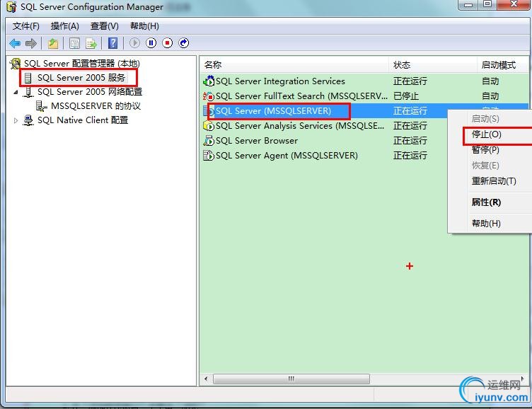The width and height of the screenshot is (532, 409).
Task: Click the SQL Server Integration Services icon
Action: pyautogui.click(x=209, y=81)
